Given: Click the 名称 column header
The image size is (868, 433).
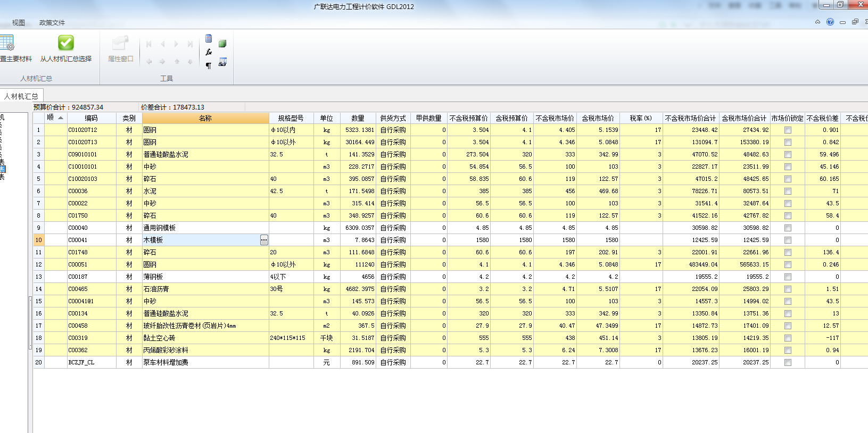Looking at the screenshot, I should click(205, 118).
